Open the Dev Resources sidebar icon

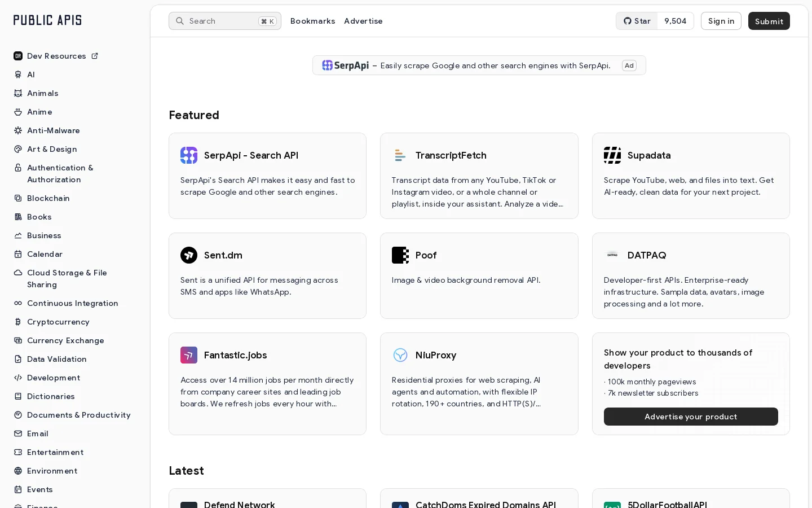18,56
